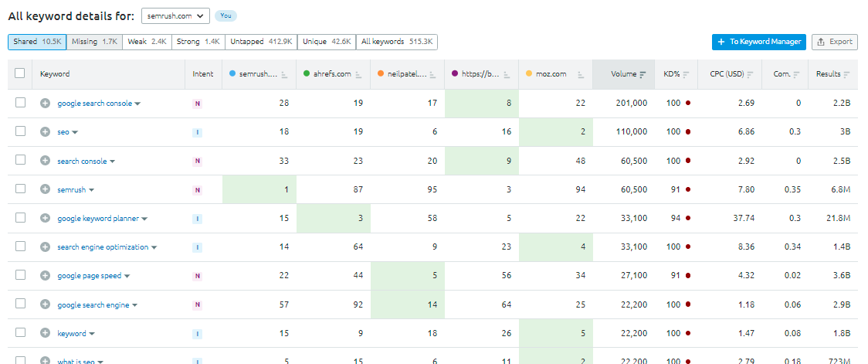Check the box for 'google search engine' row

coord(20,304)
